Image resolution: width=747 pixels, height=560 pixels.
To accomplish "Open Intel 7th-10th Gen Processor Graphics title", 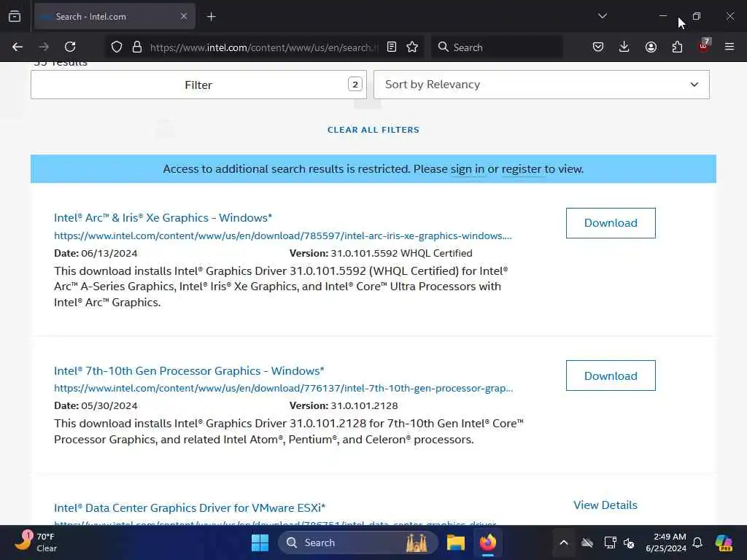I will click(189, 370).
